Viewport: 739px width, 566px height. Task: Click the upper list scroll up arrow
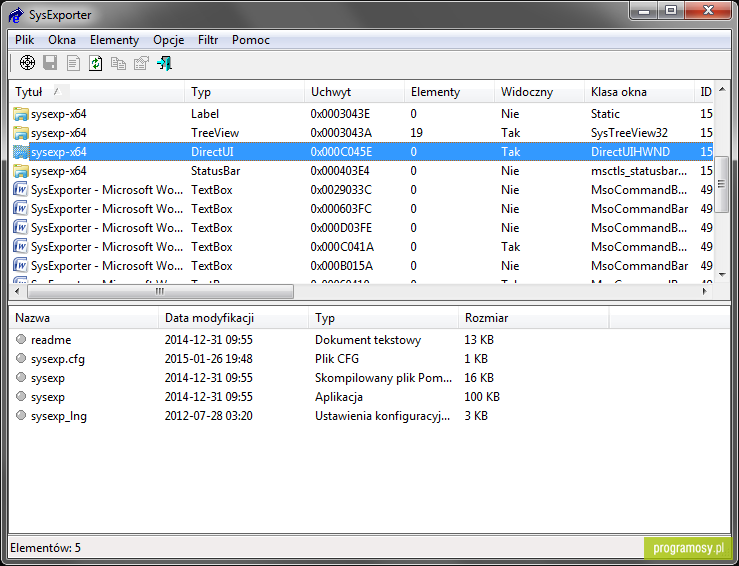point(722,90)
